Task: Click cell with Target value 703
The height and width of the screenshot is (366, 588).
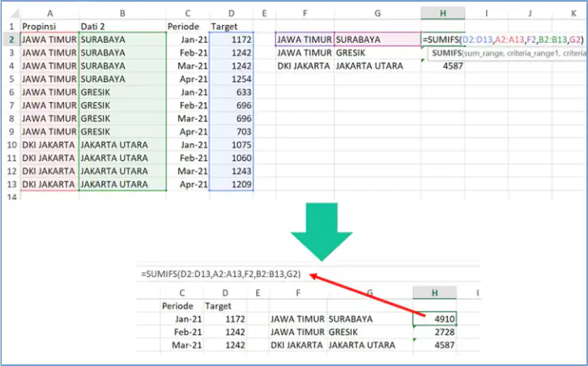Action: [232, 132]
